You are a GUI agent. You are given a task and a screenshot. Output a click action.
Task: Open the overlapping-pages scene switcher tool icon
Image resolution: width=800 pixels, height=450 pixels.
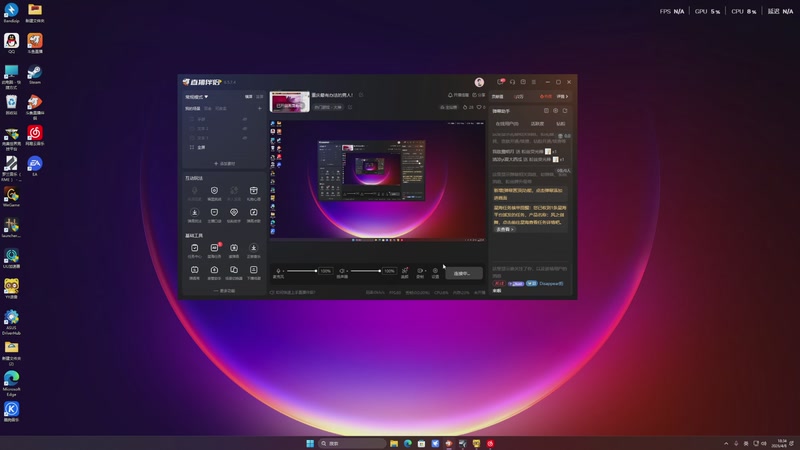[x=234, y=272]
